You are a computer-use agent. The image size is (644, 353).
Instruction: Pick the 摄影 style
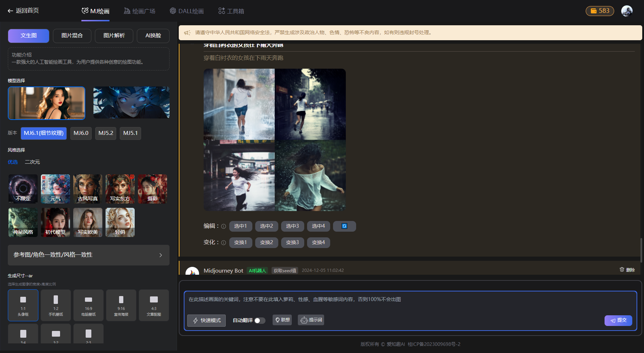coord(152,189)
